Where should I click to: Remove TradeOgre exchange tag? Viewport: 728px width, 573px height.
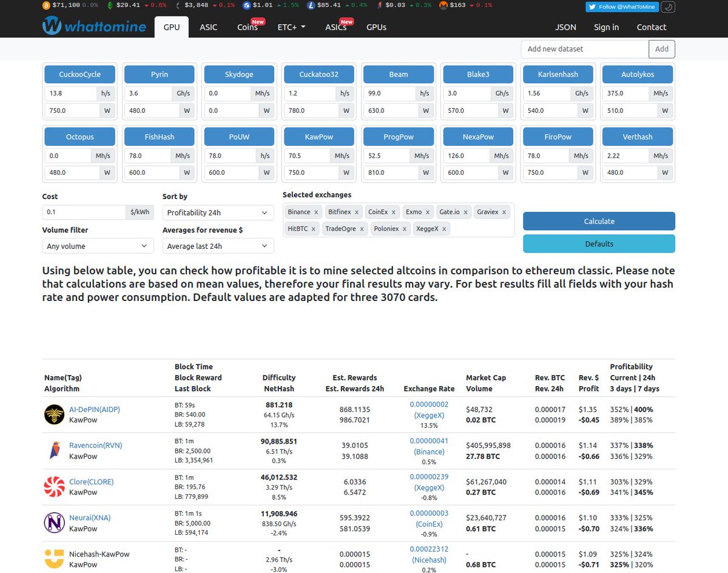coord(362,229)
